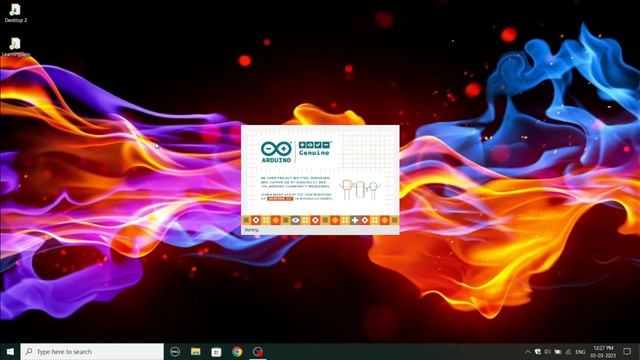
Task: Select the red and black active taskbar app
Action: (258, 351)
